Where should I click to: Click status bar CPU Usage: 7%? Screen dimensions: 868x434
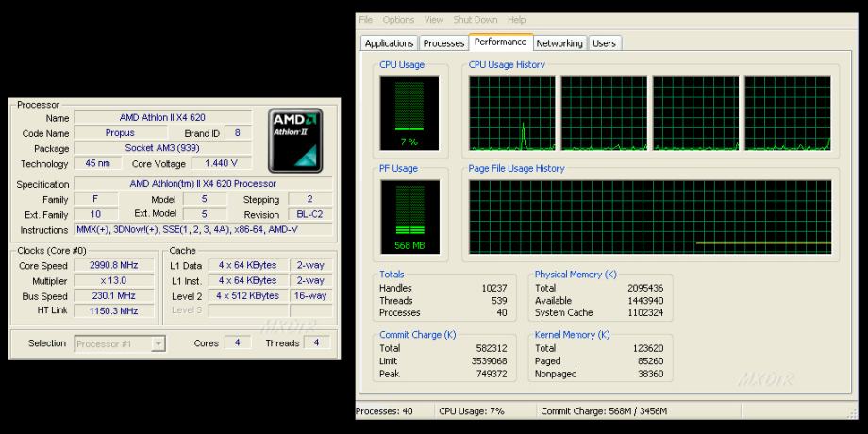[472, 411]
